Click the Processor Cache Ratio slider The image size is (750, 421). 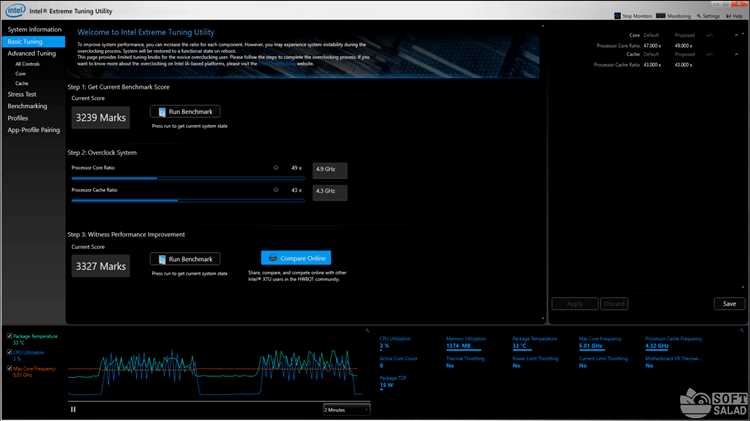pyautogui.click(x=188, y=200)
